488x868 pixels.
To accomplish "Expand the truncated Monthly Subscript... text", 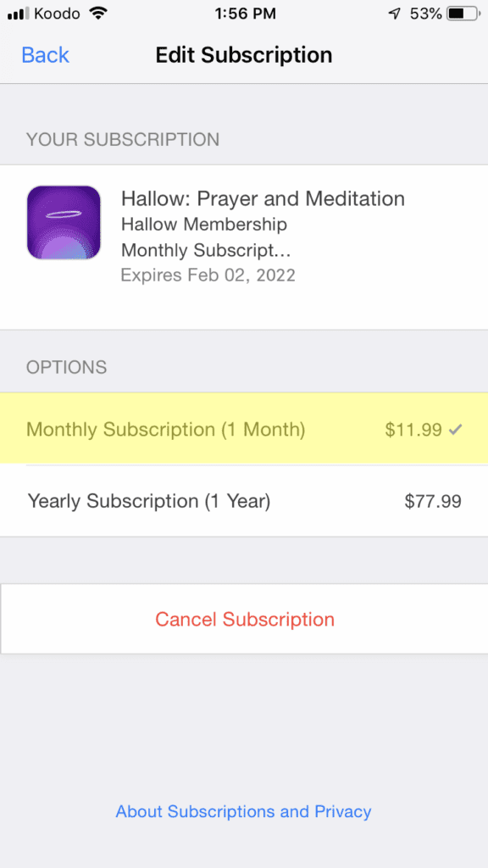I will [203, 249].
